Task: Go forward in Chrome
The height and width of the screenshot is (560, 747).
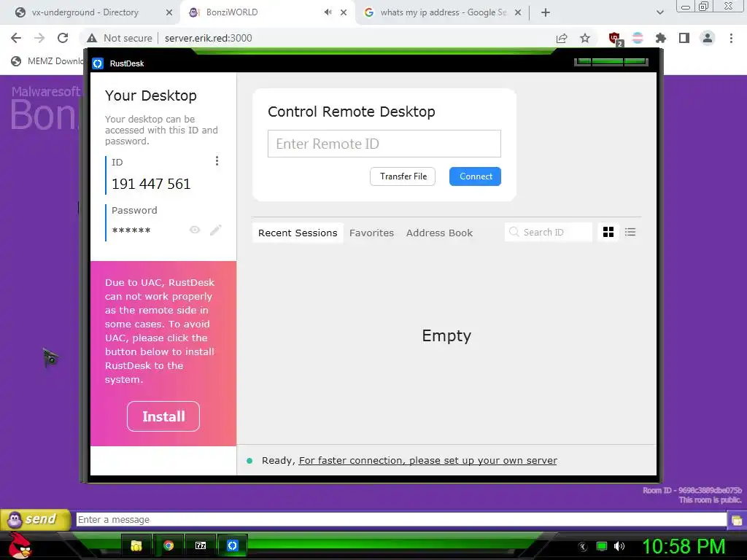Action: pos(39,38)
